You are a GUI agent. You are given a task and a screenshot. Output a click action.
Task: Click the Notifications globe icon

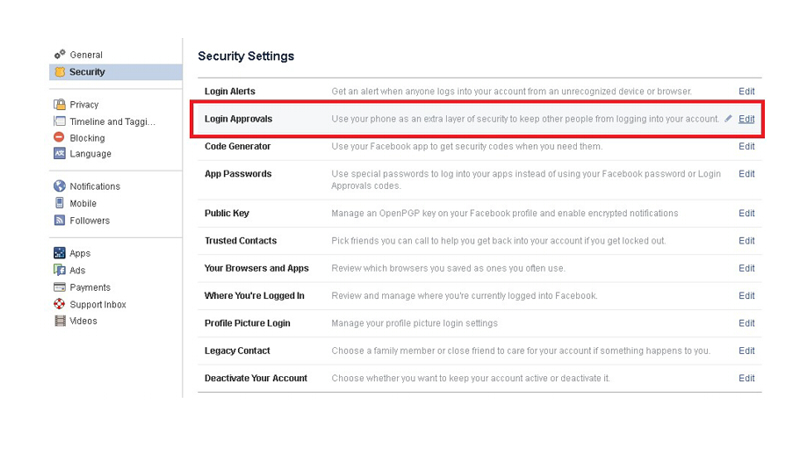point(59,186)
